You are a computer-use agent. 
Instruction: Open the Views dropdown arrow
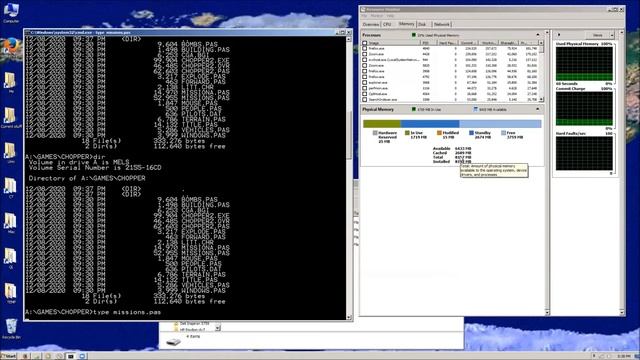tap(611, 35)
